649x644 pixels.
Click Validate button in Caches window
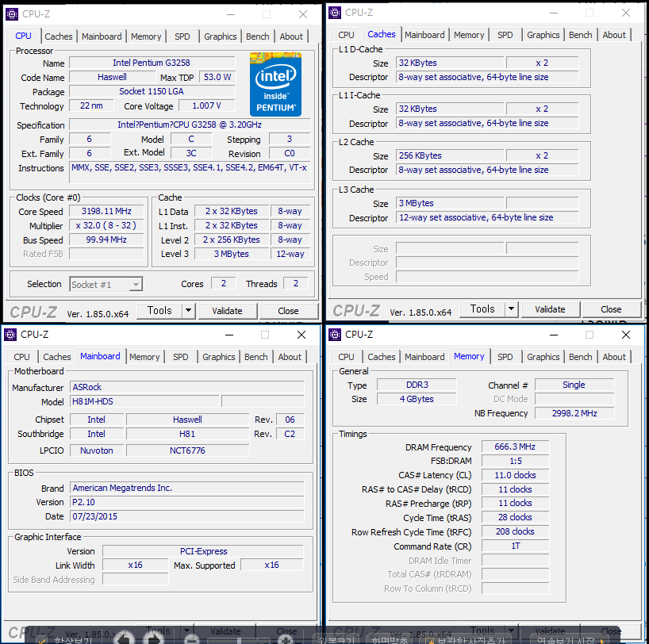point(550,309)
